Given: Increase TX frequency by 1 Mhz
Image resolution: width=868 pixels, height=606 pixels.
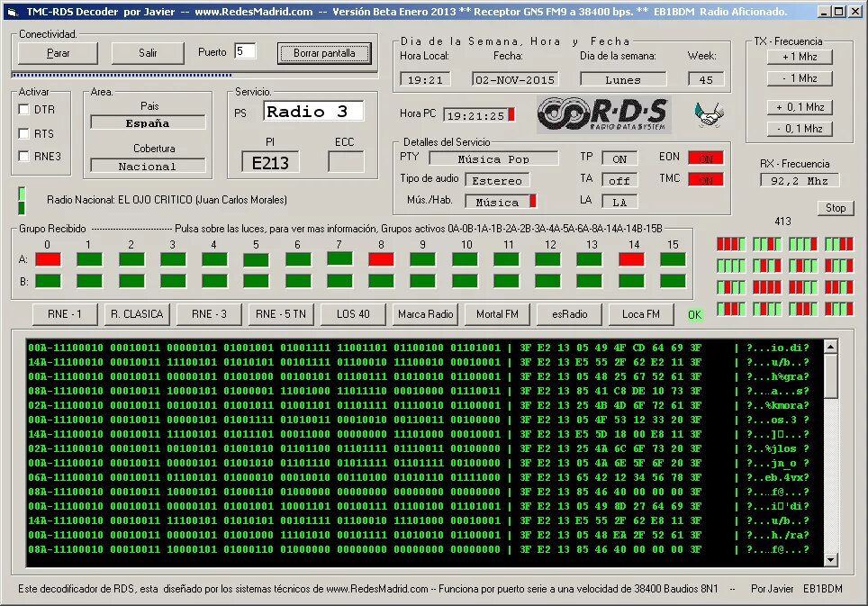Looking at the screenshot, I should pos(800,57).
